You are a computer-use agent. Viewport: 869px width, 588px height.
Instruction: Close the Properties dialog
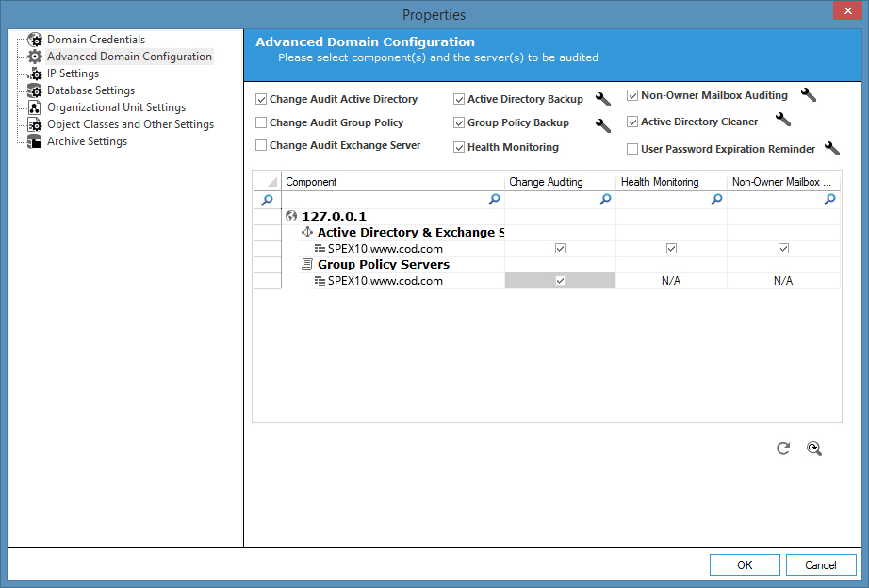(848, 10)
